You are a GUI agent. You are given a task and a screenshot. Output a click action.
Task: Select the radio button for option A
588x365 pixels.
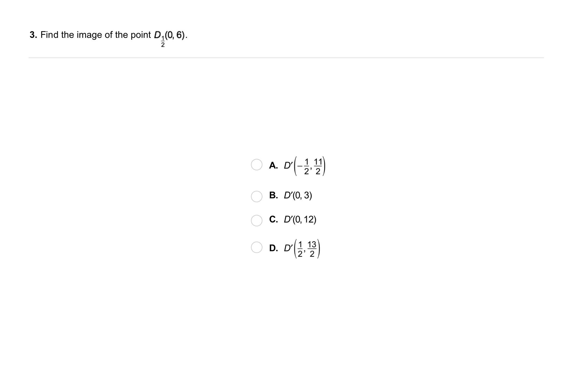tap(256, 165)
